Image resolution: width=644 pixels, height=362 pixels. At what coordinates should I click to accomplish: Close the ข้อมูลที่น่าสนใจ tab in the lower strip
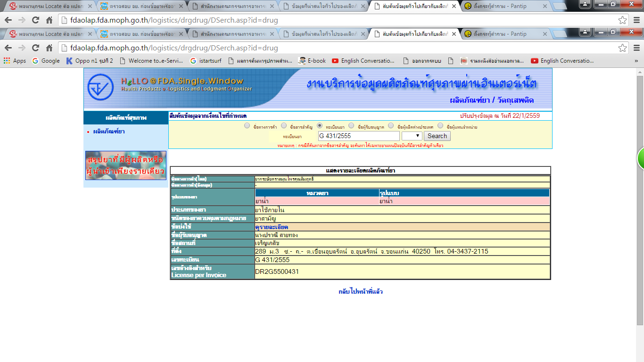click(363, 34)
